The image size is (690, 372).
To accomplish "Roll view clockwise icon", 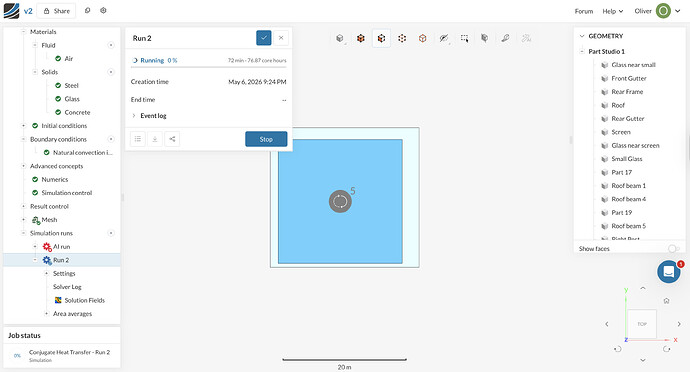I will [666, 349].
